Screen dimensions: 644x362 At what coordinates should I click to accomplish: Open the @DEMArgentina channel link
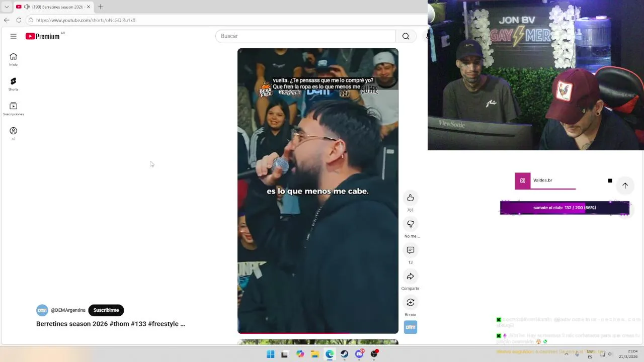pos(68,310)
